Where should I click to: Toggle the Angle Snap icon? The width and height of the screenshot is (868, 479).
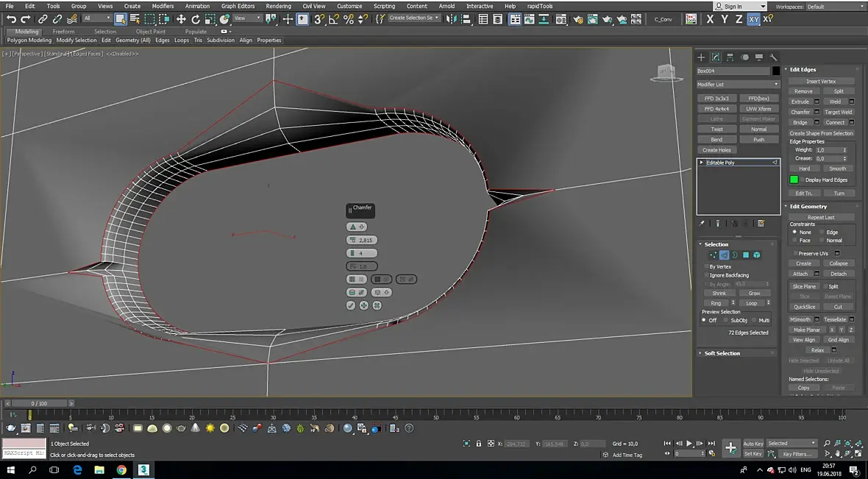point(333,19)
